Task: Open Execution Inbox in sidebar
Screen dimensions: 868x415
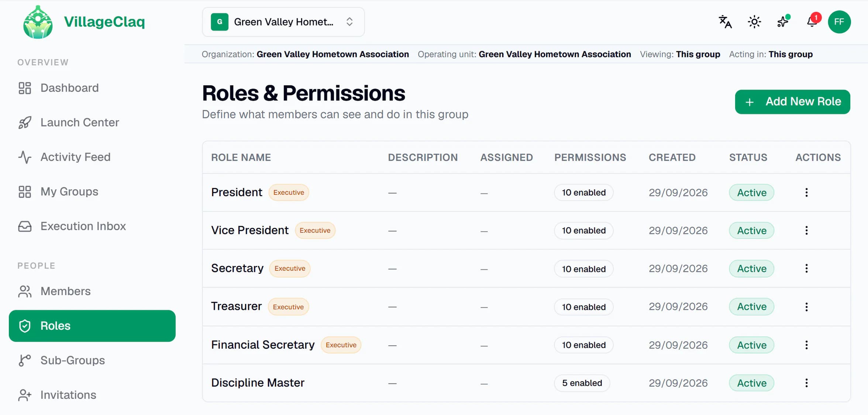Action: tap(92, 226)
